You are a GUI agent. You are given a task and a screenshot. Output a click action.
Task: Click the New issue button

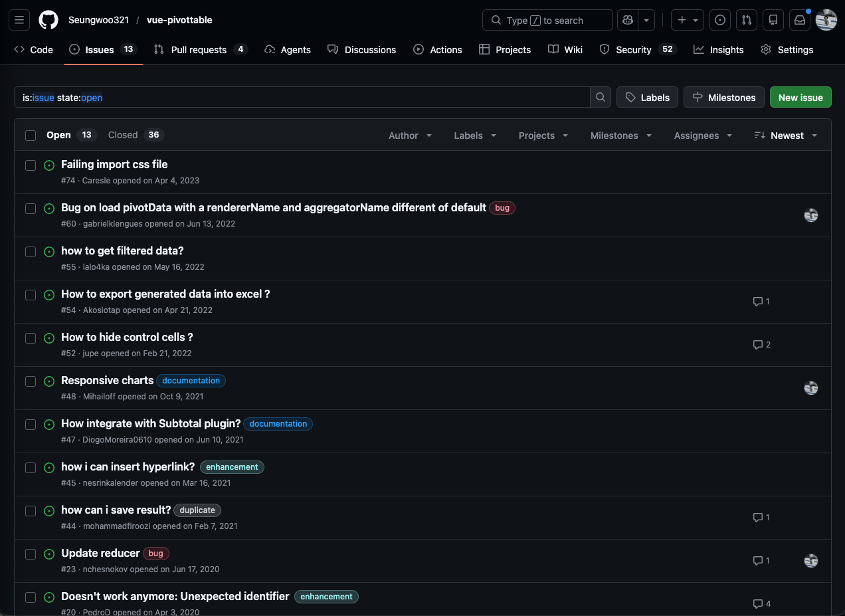pyautogui.click(x=800, y=97)
